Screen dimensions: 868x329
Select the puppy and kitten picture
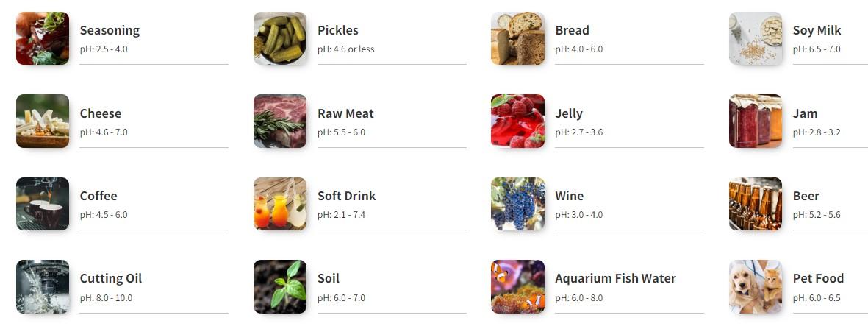click(756, 287)
